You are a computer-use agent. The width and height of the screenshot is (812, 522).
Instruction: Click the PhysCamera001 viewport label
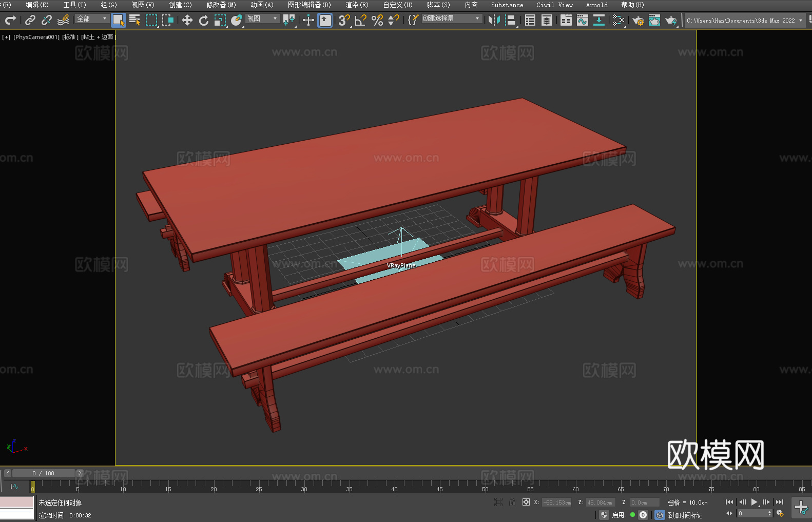(x=36, y=37)
